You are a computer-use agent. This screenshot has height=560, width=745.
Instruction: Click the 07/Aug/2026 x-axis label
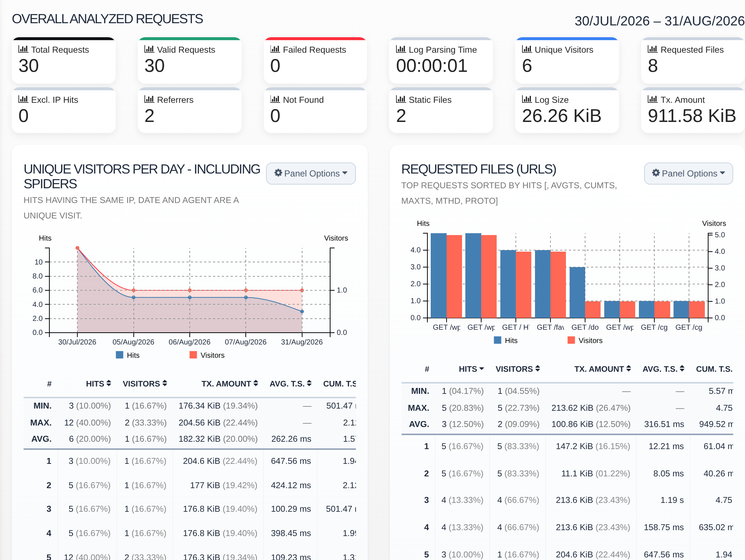pos(246,342)
